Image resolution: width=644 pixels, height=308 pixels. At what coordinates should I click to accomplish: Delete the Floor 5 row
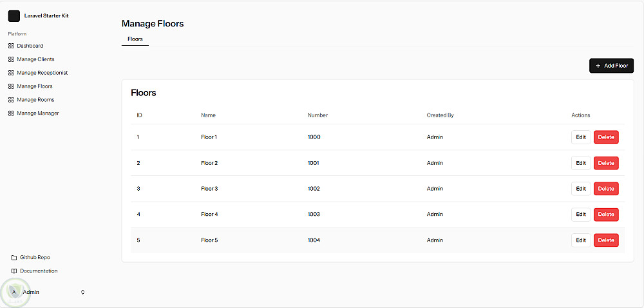pos(606,240)
